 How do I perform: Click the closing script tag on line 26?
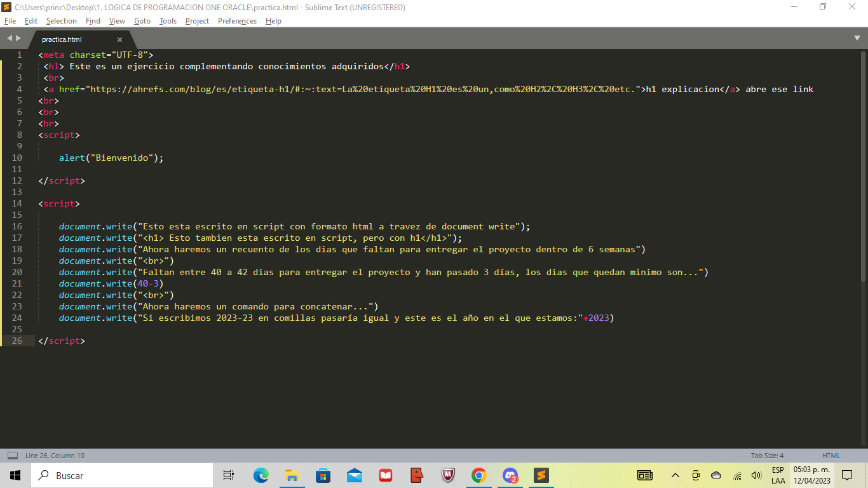(x=61, y=341)
